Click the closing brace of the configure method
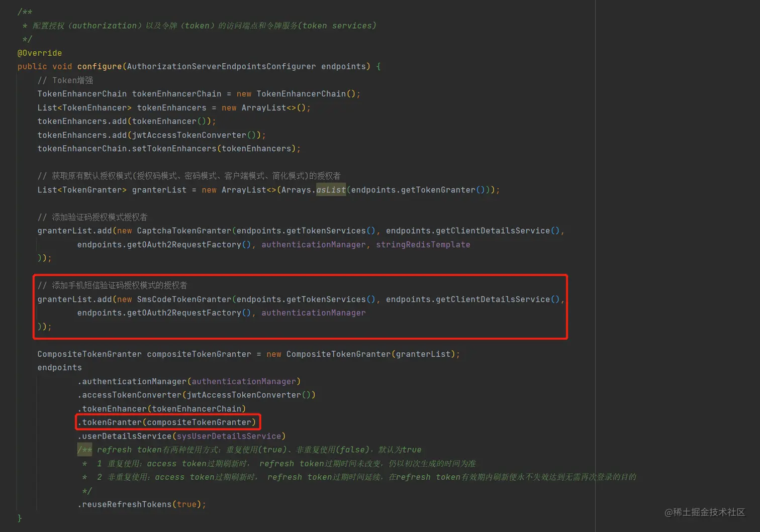Image resolution: width=760 pixels, height=532 pixels. tap(20, 518)
